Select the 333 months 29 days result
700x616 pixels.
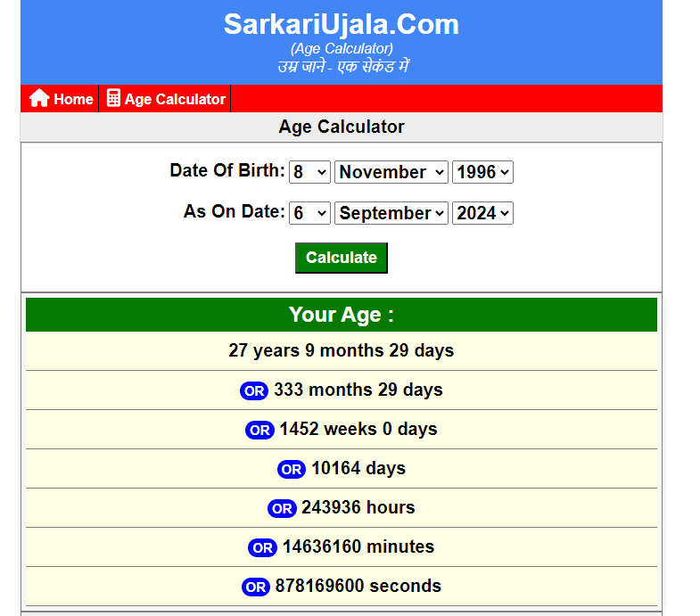click(358, 390)
